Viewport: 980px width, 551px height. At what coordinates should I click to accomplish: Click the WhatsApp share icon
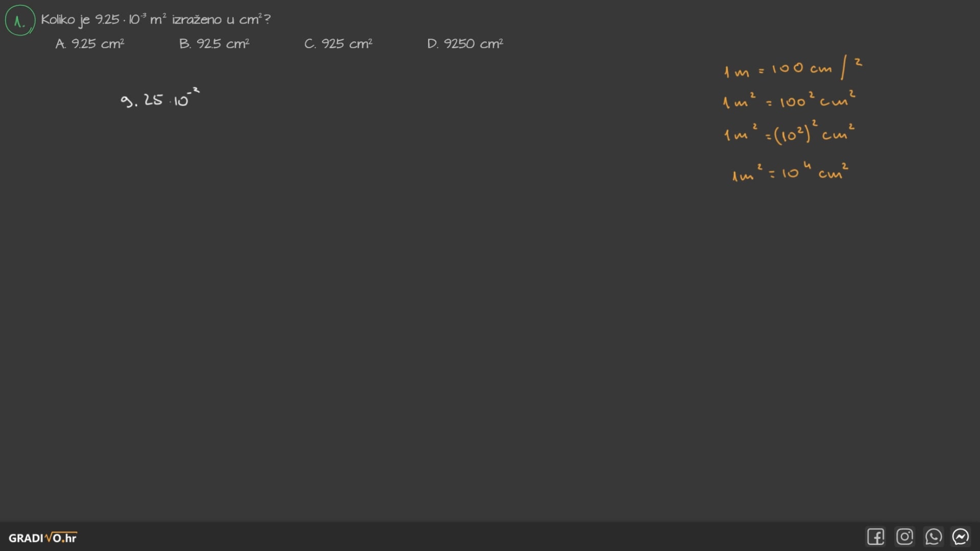tap(933, 537)
